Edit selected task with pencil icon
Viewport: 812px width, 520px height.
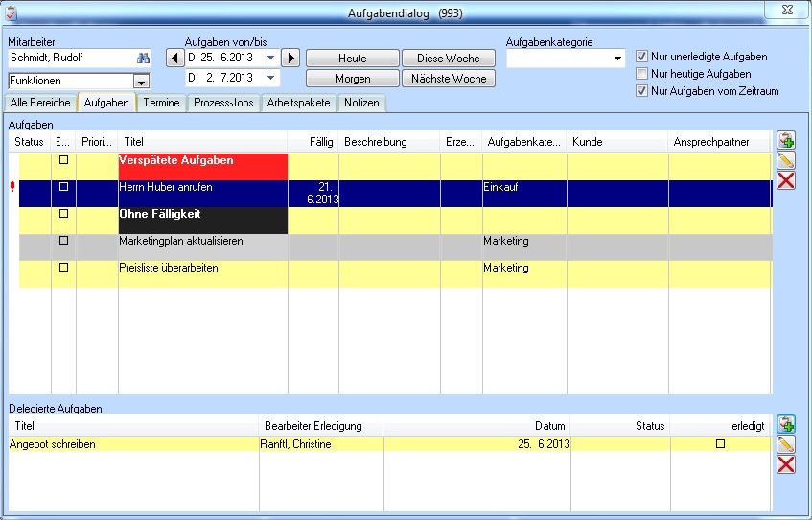coord(786,160)
